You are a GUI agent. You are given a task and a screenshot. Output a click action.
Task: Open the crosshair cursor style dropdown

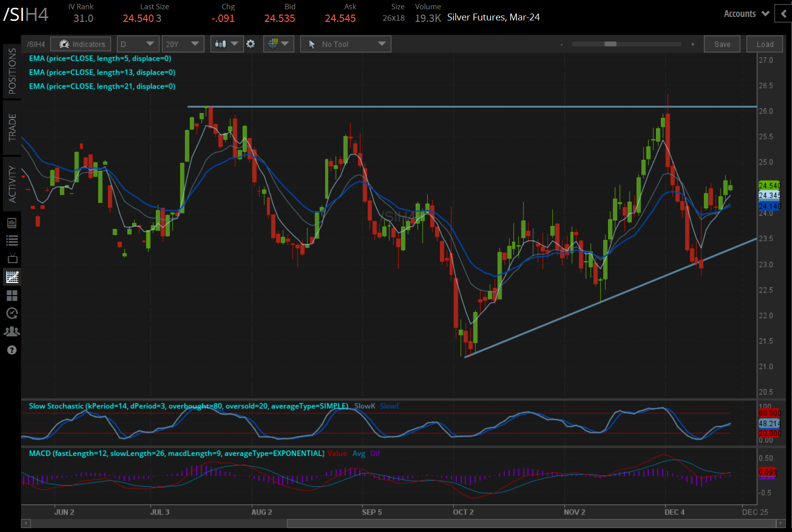click(x=278, y=44)
